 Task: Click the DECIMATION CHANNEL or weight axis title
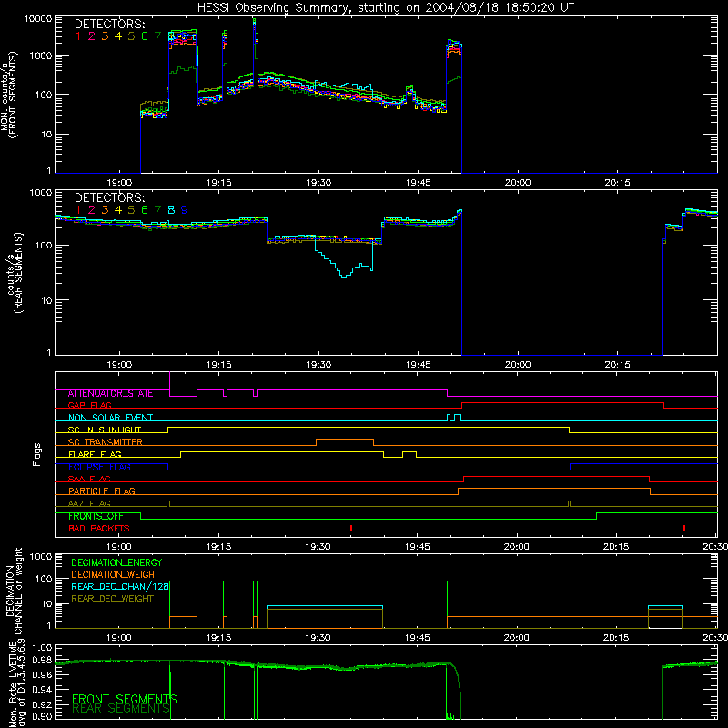click(13, 591)
